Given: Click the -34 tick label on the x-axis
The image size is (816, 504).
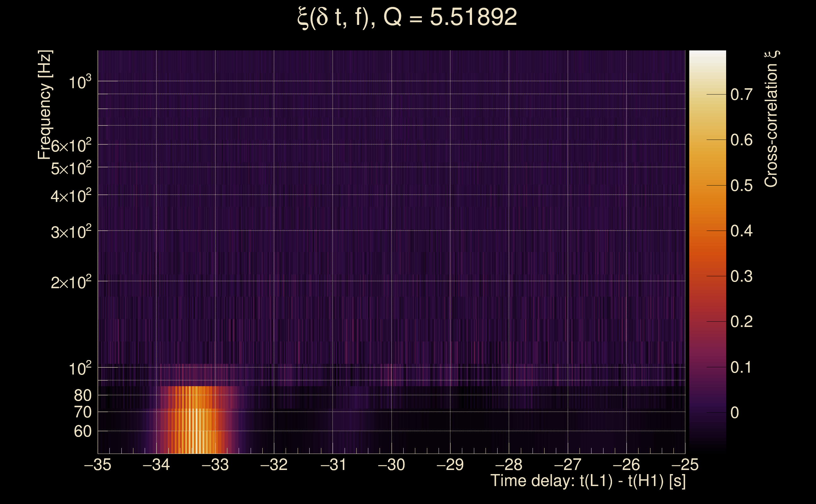Looking at the screenshot, I should [x=156, y=465].
